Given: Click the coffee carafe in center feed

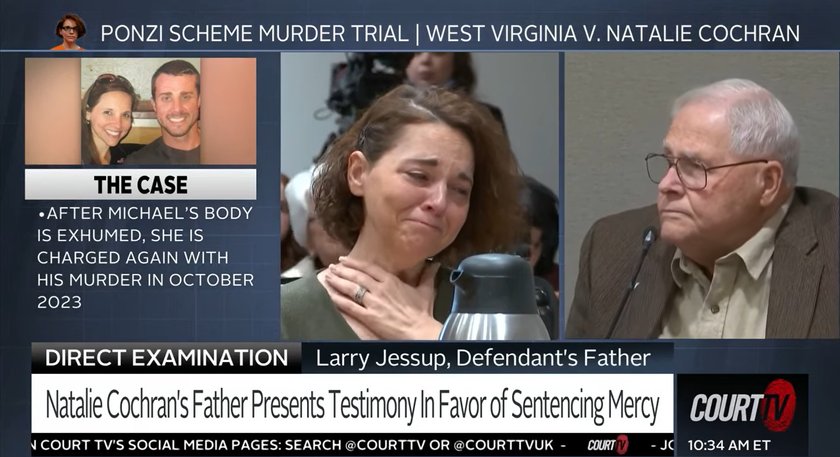Looking at the screenshot, I should tap(493, 297).
